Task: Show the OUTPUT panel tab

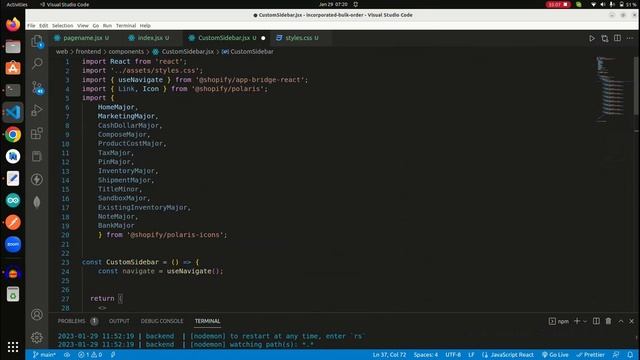Action: click(119, 321)
